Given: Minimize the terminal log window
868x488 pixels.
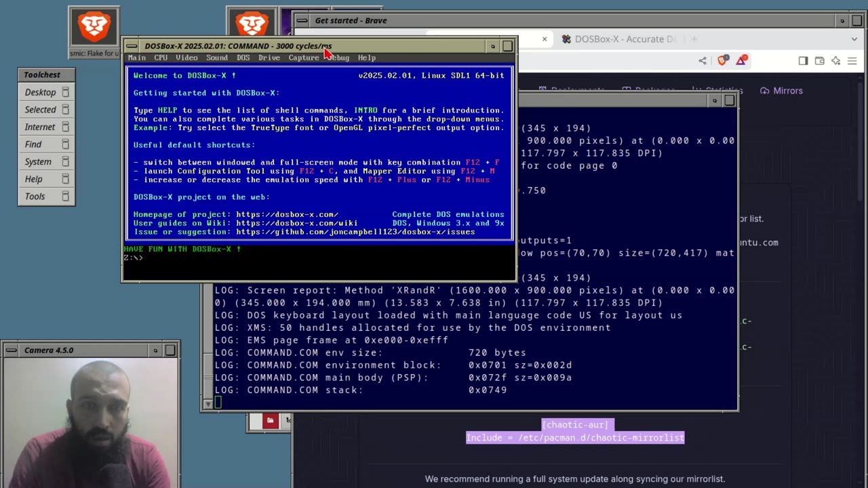Looking at the screenshot, I should (714, 100).
